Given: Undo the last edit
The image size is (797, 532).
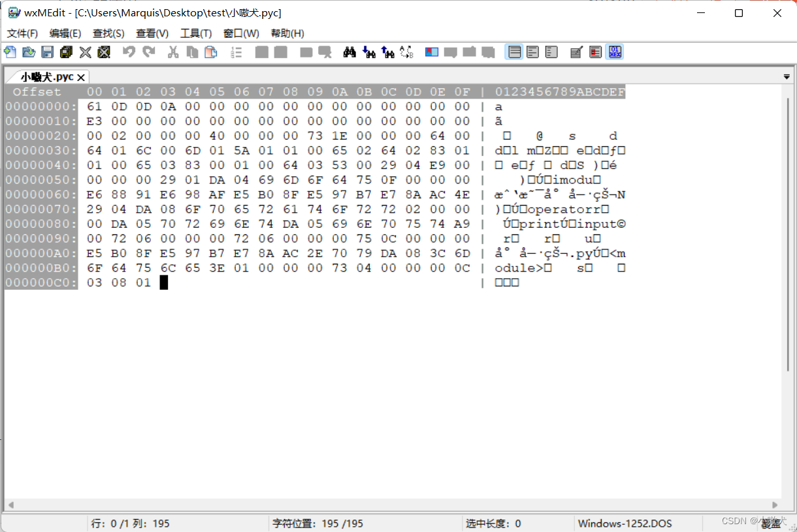Looking at the screenshot, I should click(x=129, y=52).
